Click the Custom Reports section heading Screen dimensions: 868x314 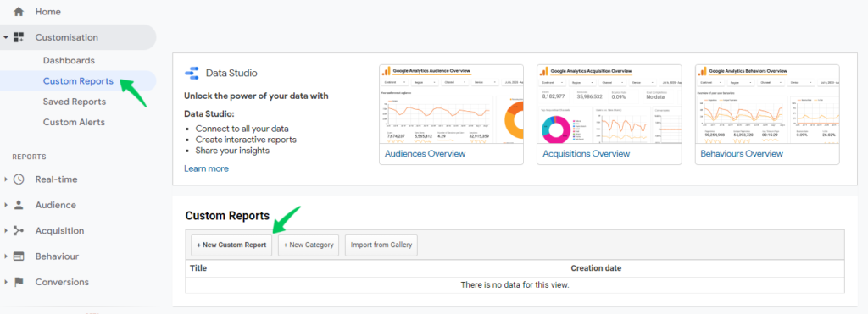[227, 216]
